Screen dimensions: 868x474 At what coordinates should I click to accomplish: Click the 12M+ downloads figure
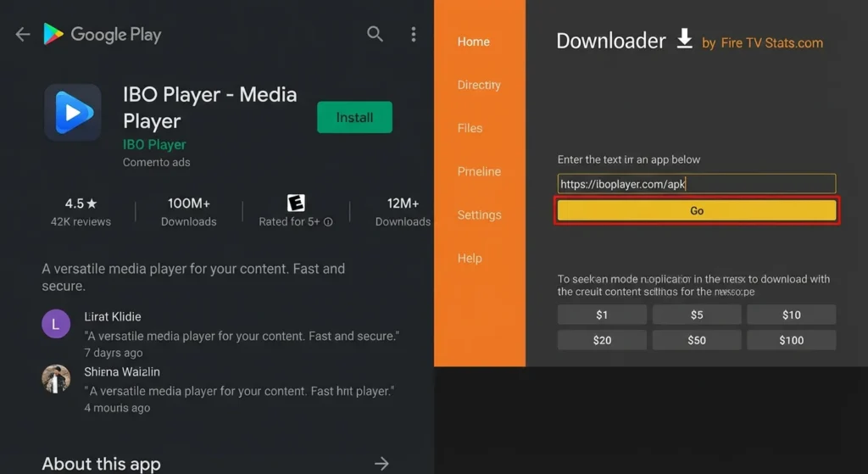403,204
